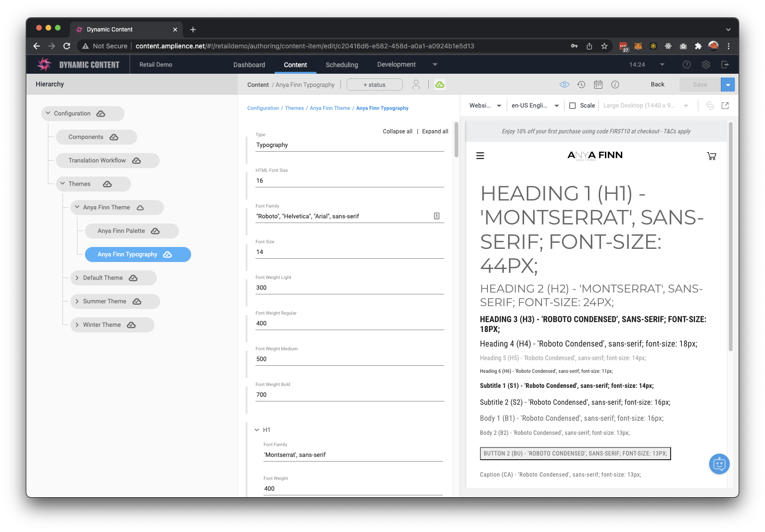Open browser extensions puzzle icon
This screenshot has width=765, height=532.
[698, 46]
